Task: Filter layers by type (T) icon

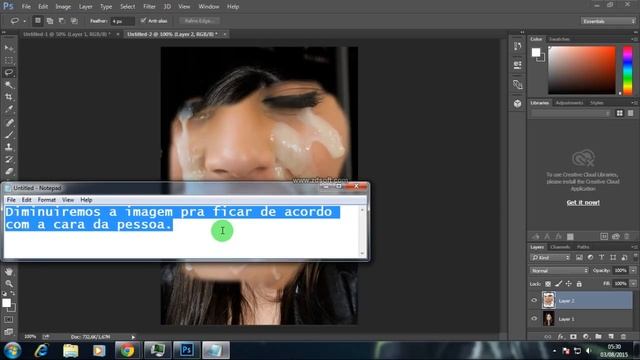Action: point(602,258)
